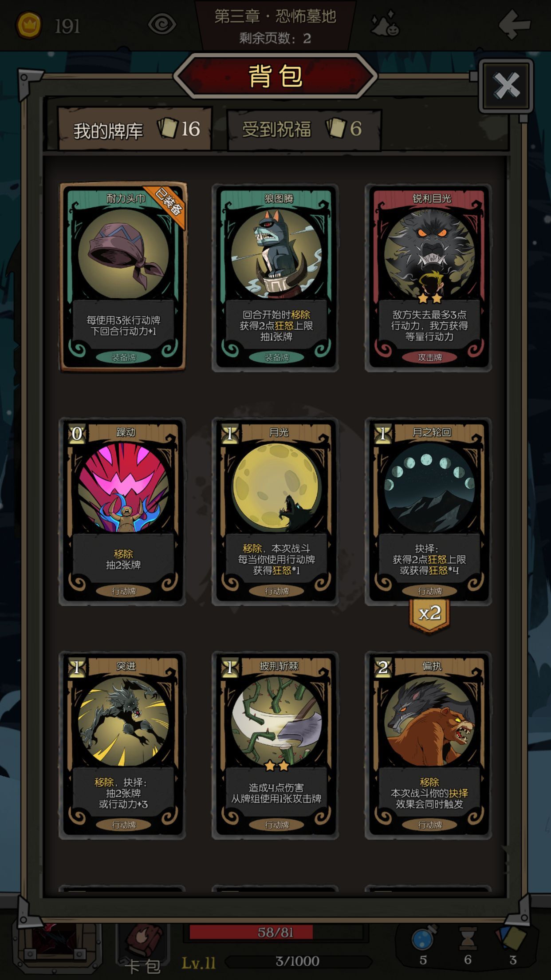View the 月光 moonlight card
Image resolution: width=551 pixels, height=980 pixels.
coord(275,511)
